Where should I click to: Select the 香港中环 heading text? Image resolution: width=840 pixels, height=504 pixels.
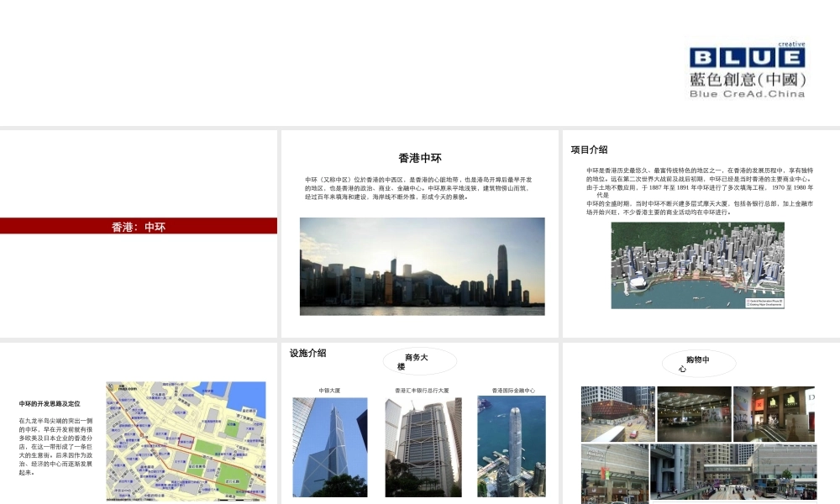(x=420, y=158)
